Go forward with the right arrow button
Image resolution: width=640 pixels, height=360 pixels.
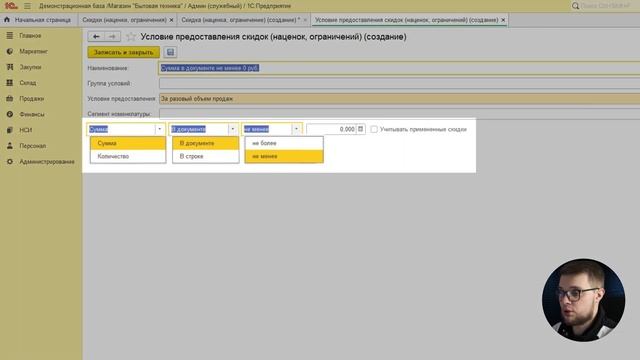tap(112, 37)
